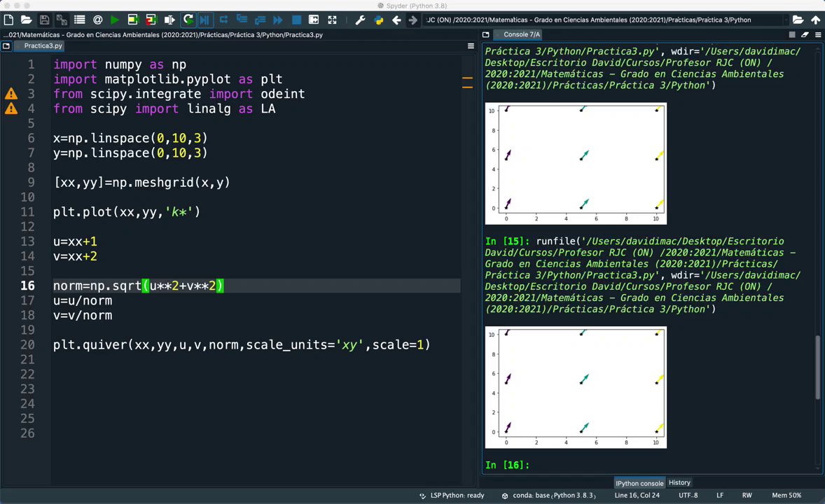Switch to the History tab
825x504 pixels.
pyautogui.click(x=679, y=482)
